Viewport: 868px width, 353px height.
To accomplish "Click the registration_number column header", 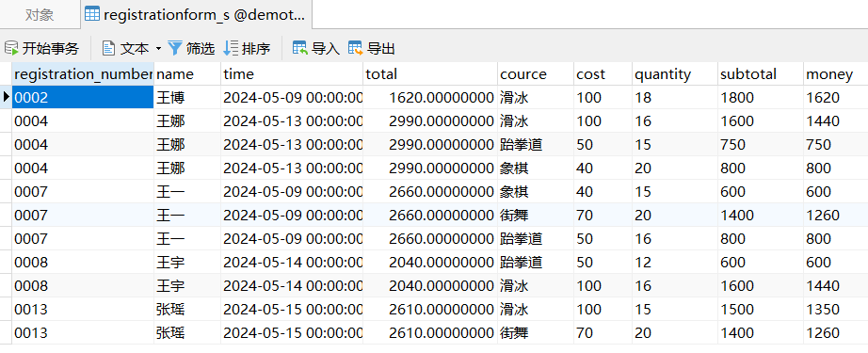I will click(x=83, y=74).
